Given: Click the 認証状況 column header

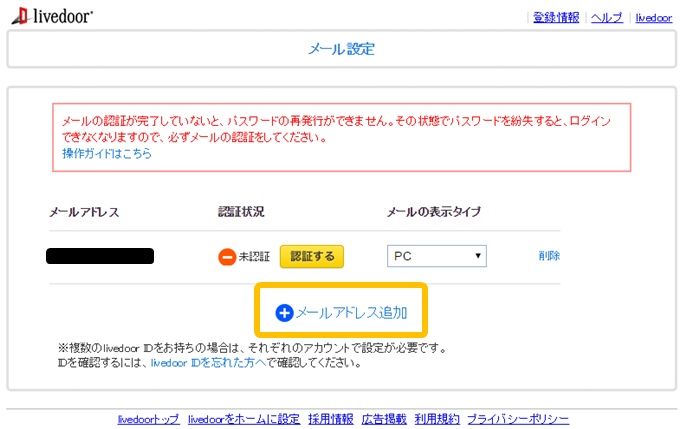Looking at the screenshot, I should (x=241, y=212).
